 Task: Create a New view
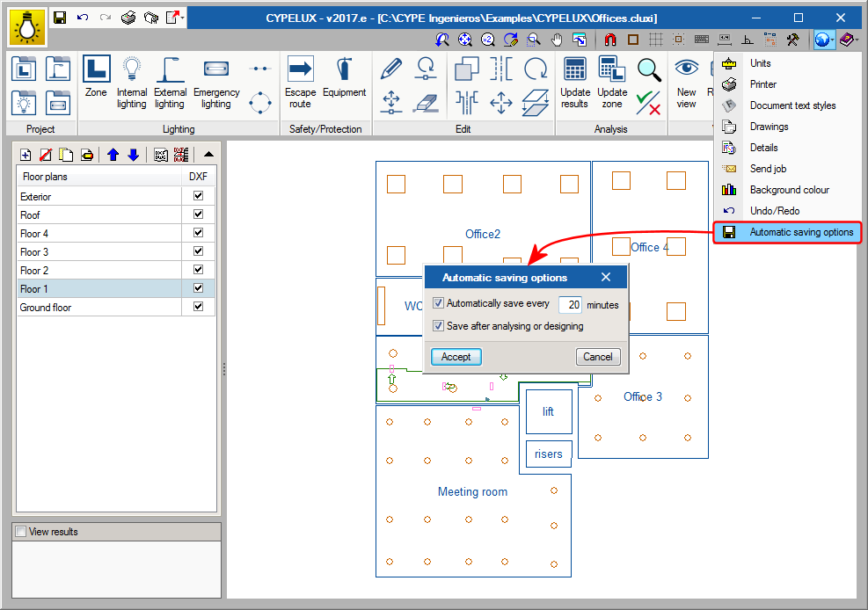tap(687, 79)
